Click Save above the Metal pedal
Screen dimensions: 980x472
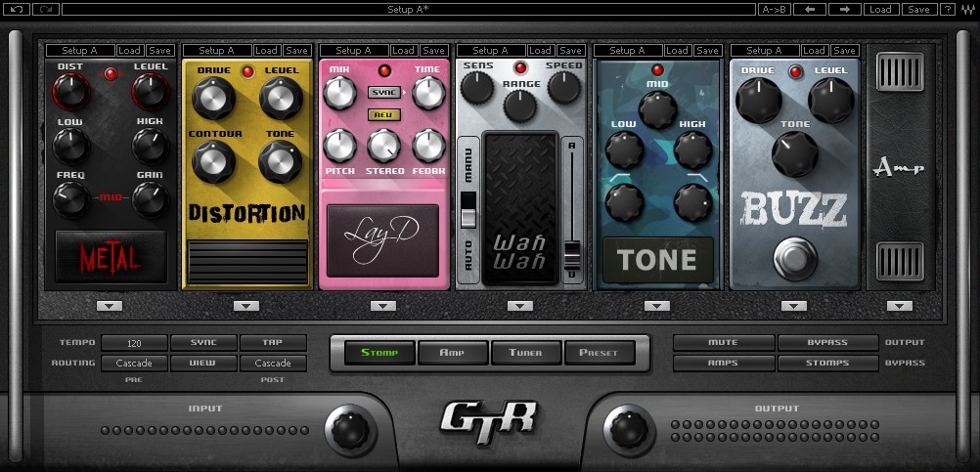pyautogui.click(x=160, y=51)
